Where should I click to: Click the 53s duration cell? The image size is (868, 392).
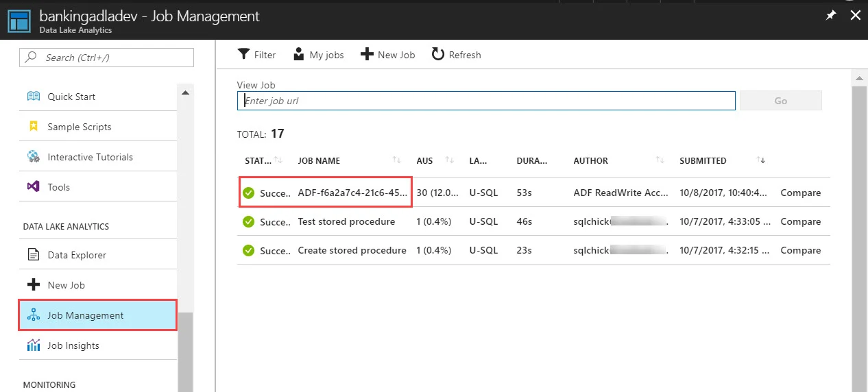tap(524, 193)
